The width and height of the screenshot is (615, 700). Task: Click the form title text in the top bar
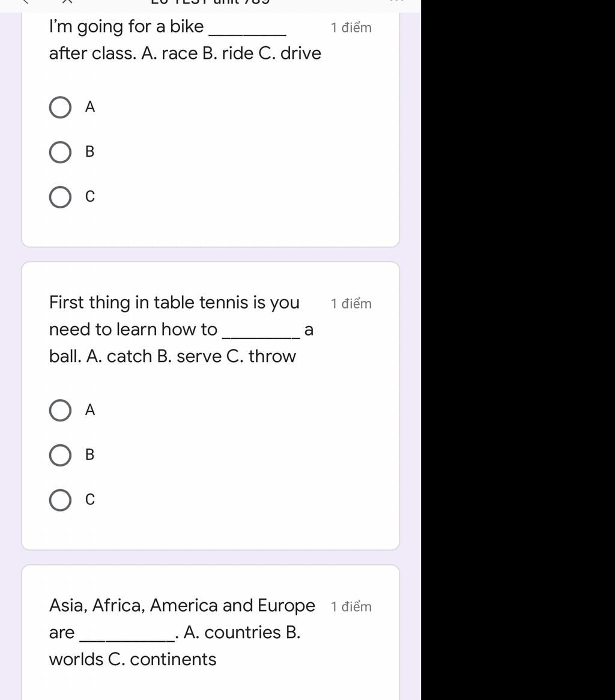[x=210, y=2]
